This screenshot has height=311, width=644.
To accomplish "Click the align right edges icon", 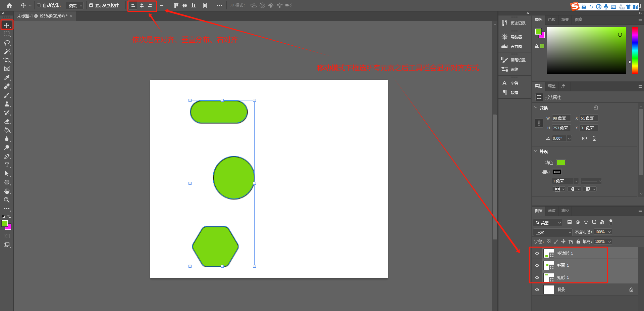I will point(150,5).
